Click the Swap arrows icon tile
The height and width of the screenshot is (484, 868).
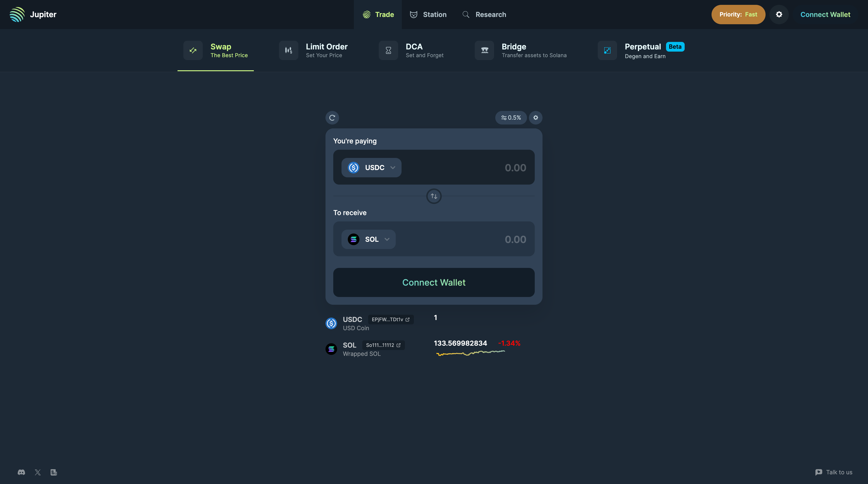[193, 51]
